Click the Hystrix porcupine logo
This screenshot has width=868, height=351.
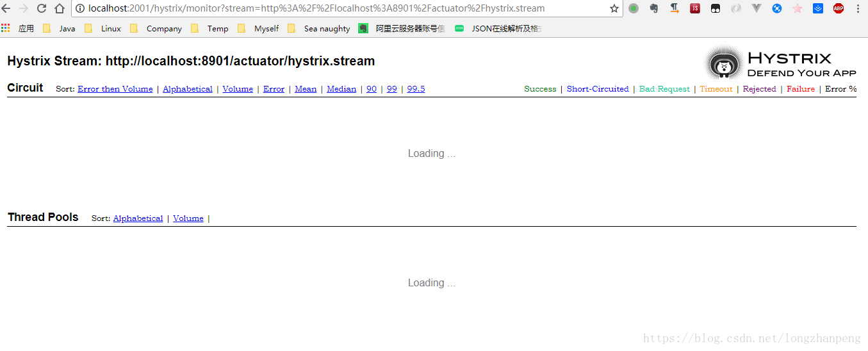[724, 63]
